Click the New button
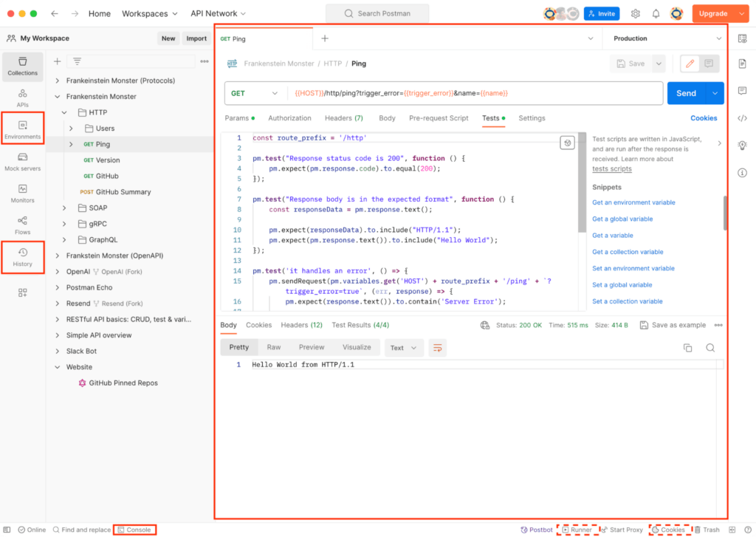 point(168,38)
